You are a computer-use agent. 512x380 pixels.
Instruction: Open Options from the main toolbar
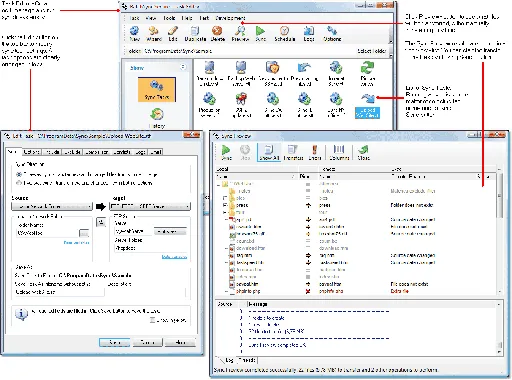[332, 34]
